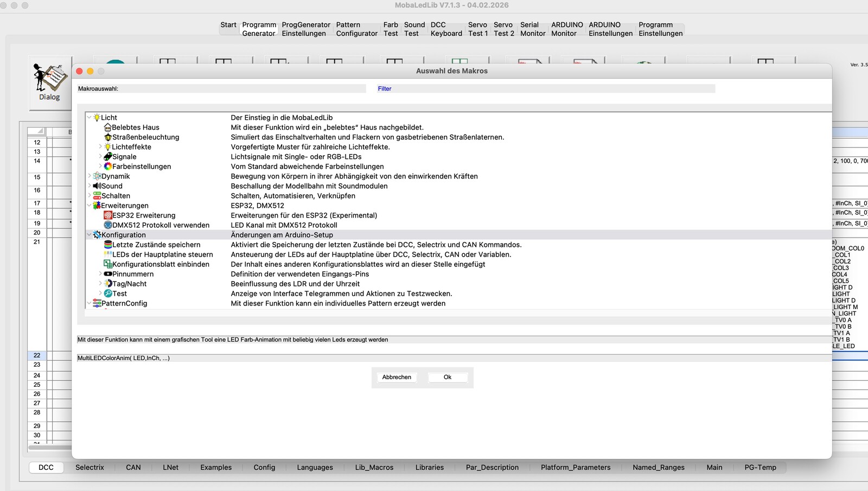Select the Letzte Zustände speichern icon

pos(108,245)
